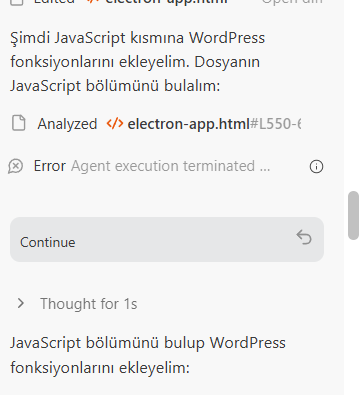Click the revert arrow icon on Continue message
This screenshot has height=395, width=363.
click(304, 237)
